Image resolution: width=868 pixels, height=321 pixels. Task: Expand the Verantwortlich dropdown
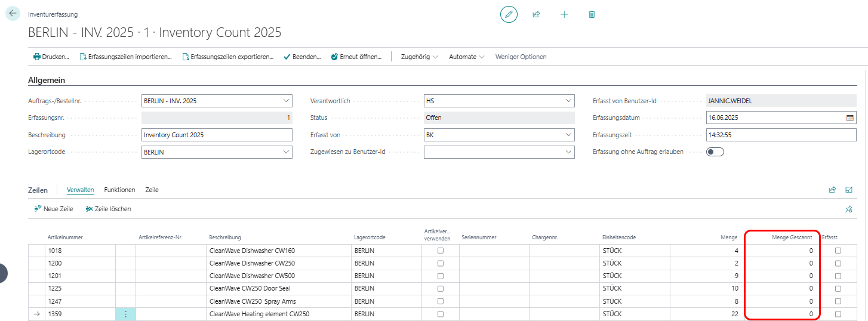pos(568,101)
